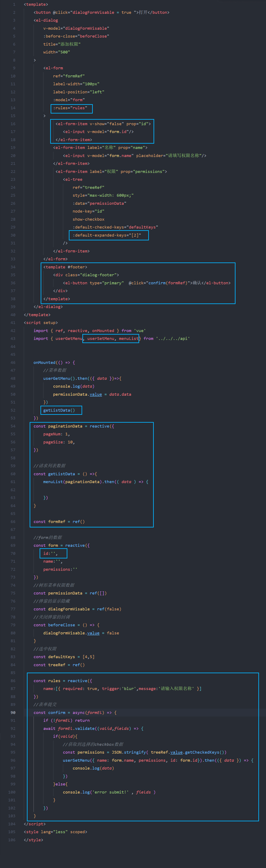Screen dimensions: 266x868
Task: Click the node-key="id" attribute
Action: click(89, 211)
